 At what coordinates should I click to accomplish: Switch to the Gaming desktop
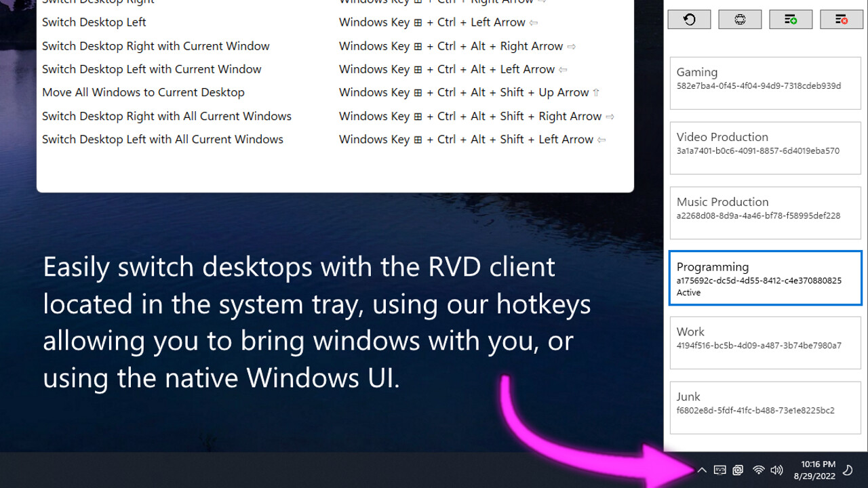(765, 83)
